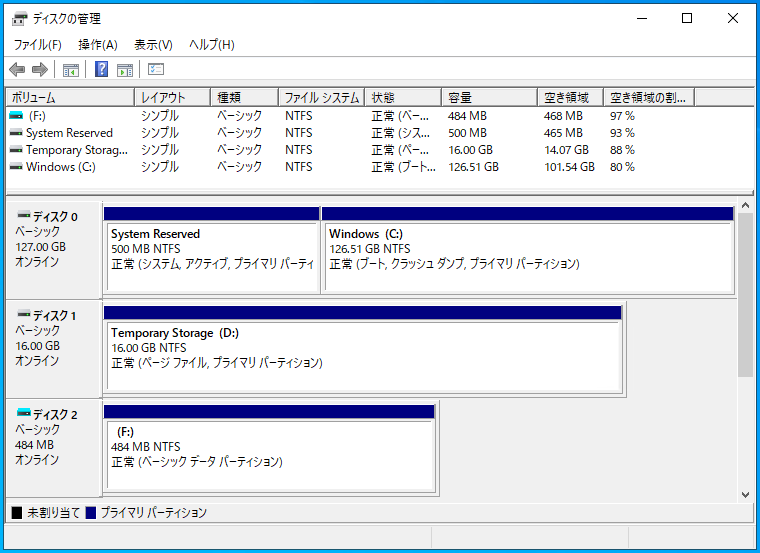Screen dimensions: 760x553
Task: Open the Help question-mark toolbar icon
Action: coord(101,69)
